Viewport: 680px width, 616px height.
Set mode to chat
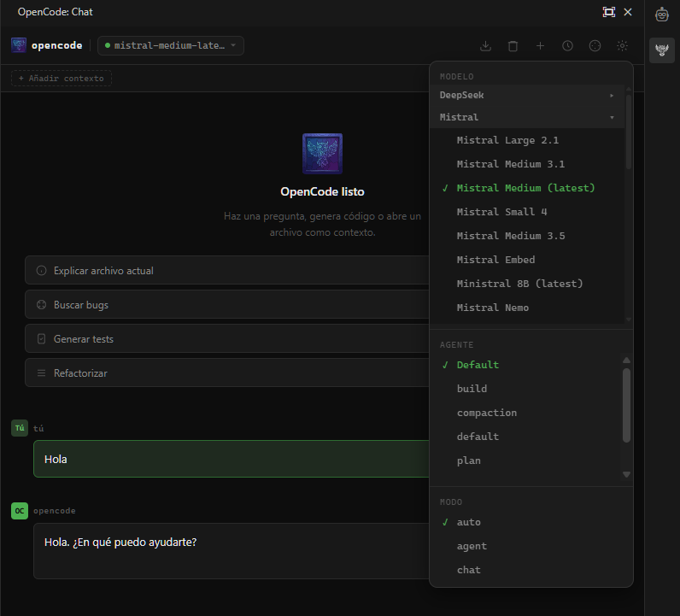click(x=531, y=570)
